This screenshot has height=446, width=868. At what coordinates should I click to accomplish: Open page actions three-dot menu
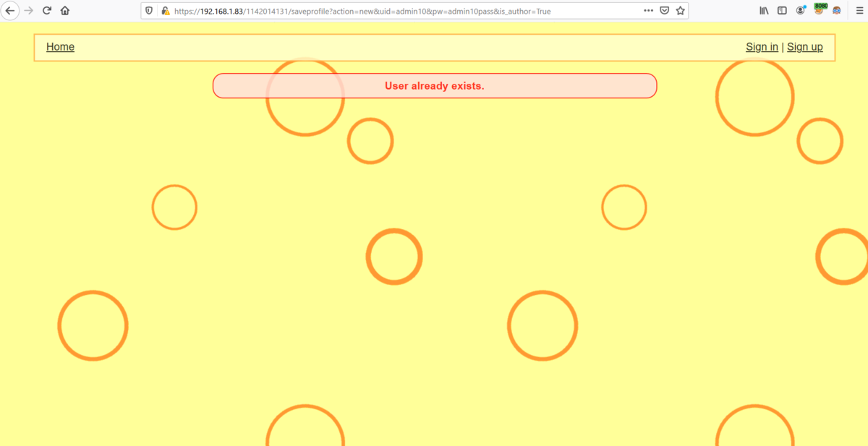(648, 11)
